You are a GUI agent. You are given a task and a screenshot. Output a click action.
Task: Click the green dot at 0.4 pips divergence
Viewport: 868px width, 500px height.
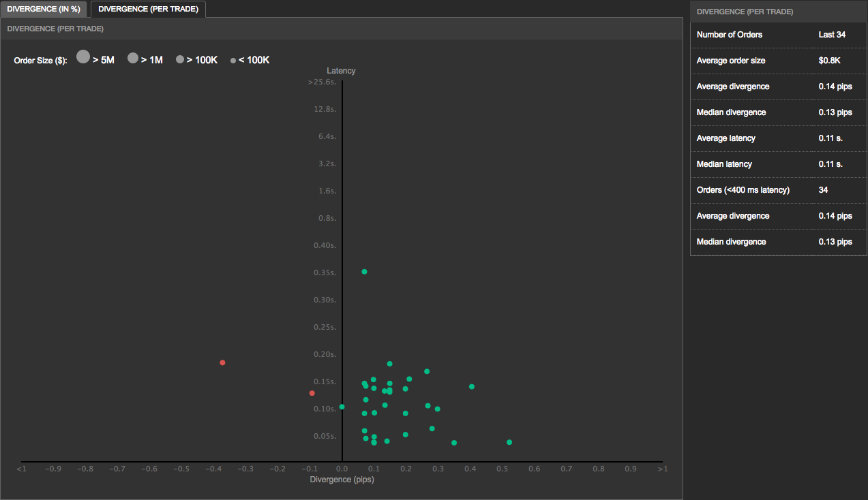click(472, 387)
